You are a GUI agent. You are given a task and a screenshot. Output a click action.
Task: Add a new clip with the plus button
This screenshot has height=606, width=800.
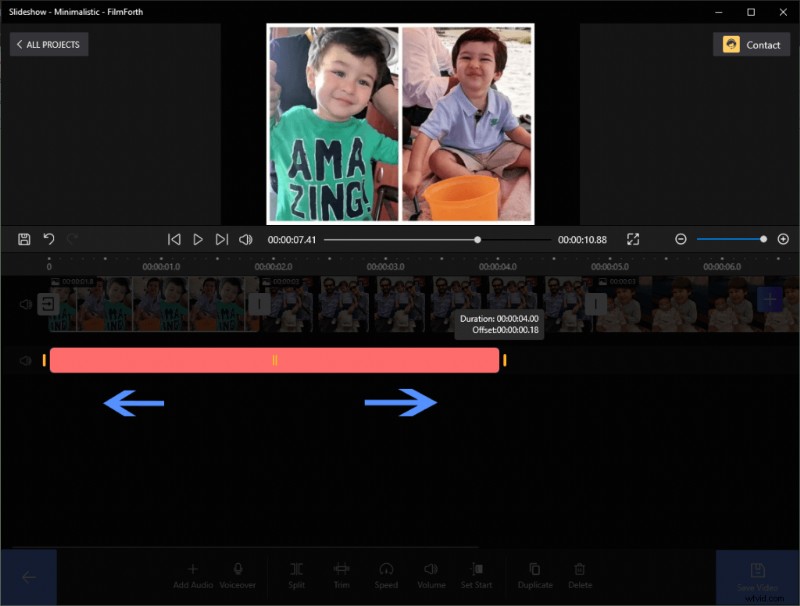click(770, 298)
